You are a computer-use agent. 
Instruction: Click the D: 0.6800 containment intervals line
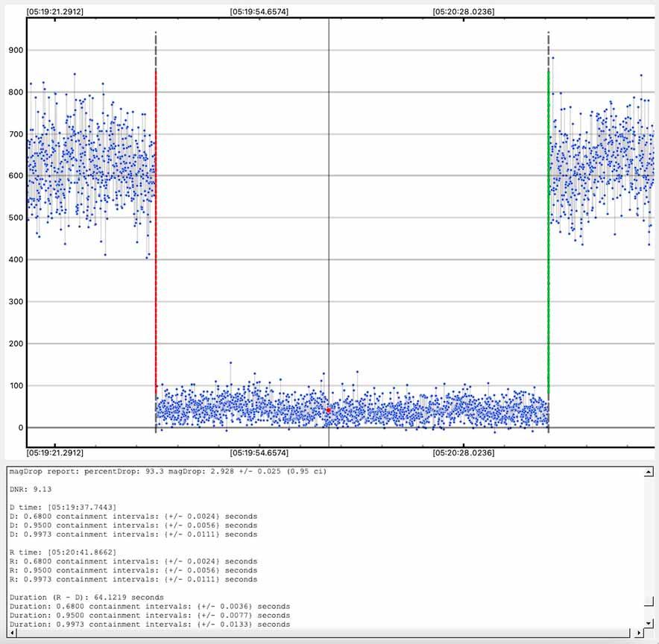pyautogui.click(x=133, y=517)
